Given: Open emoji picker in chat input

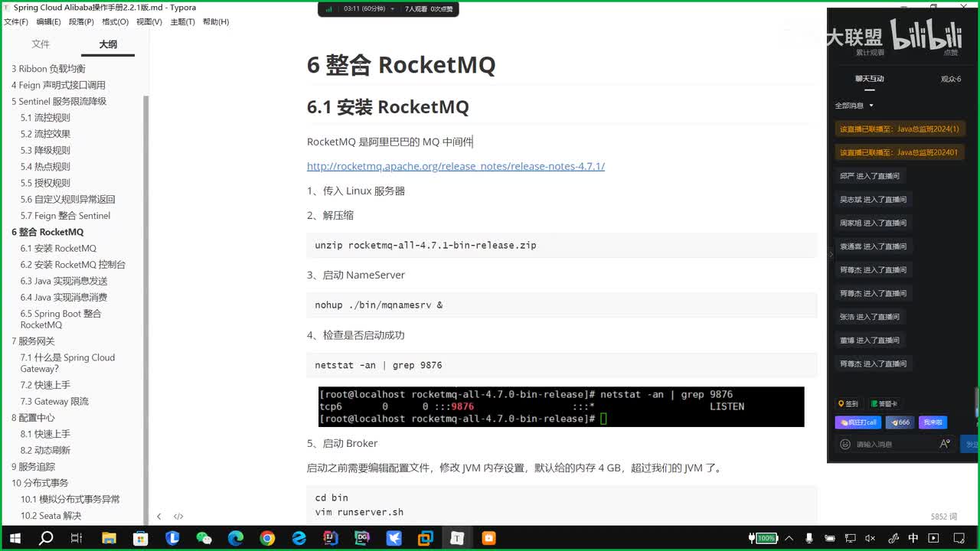Looking at the screenshot, I should pos(845,444).
